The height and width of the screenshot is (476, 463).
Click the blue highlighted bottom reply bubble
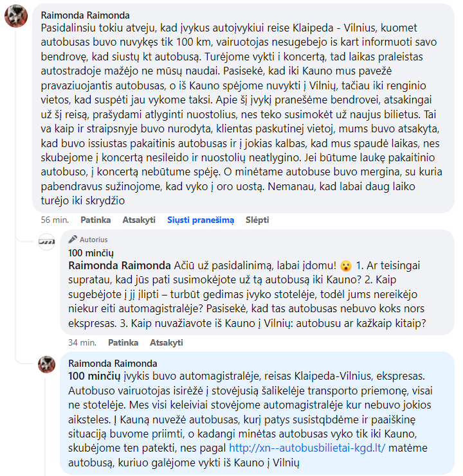tap(257, 412)
